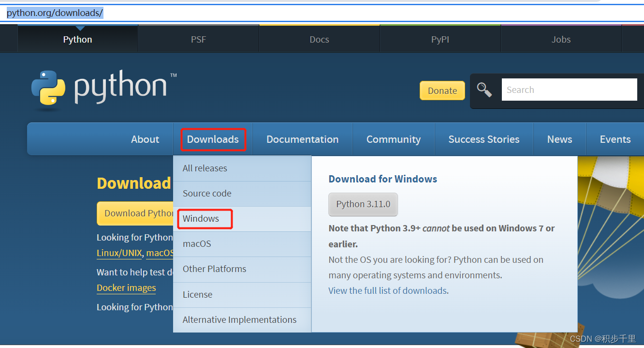Open Alternative Implementations menu entry
This screenshot has height=348, width=644.
(x=242, y=320)
